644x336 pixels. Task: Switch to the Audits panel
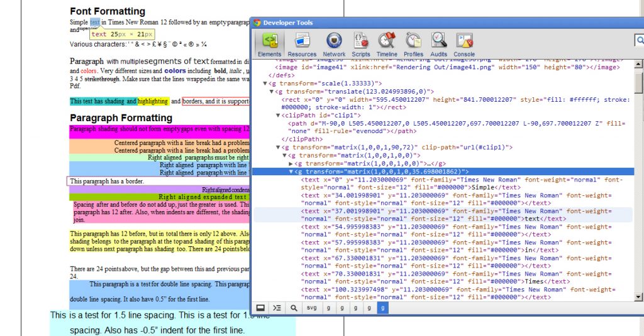tap(438, 45)
